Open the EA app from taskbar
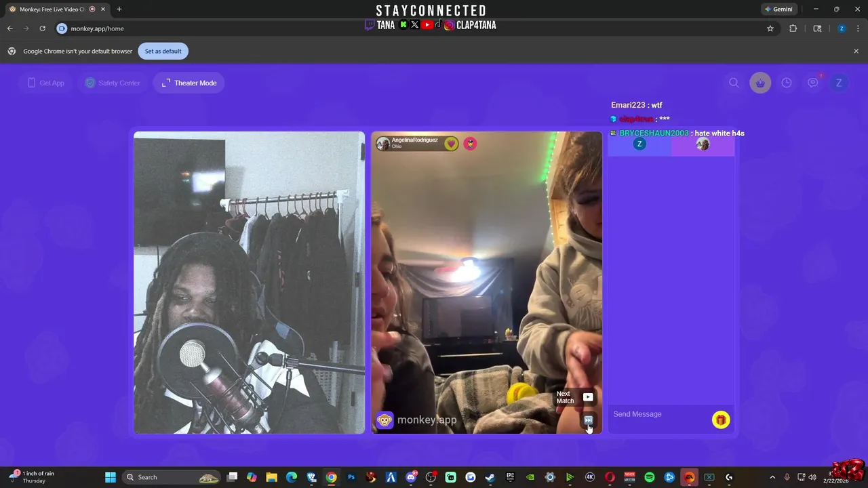This screenshot has width=868, height=488. tap(690, 477)
